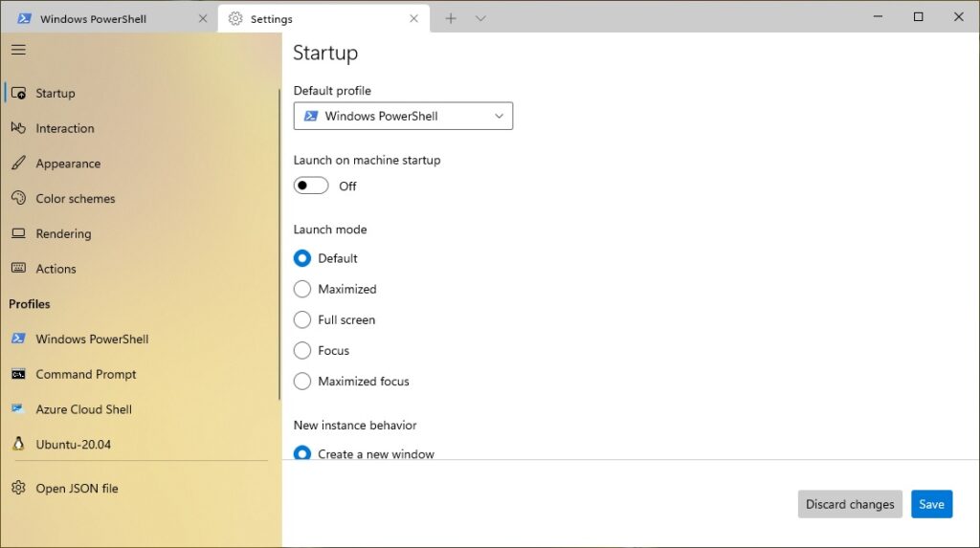The image size is (980, 548).
Task: Close the Settings tab
Action: pos(414,18)
